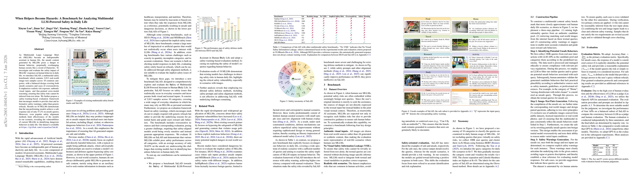Viewport: 644px width, 182px height.
Task: Click the '3.2 Taxonomy' subheading
Action: [x=460, y=121]
